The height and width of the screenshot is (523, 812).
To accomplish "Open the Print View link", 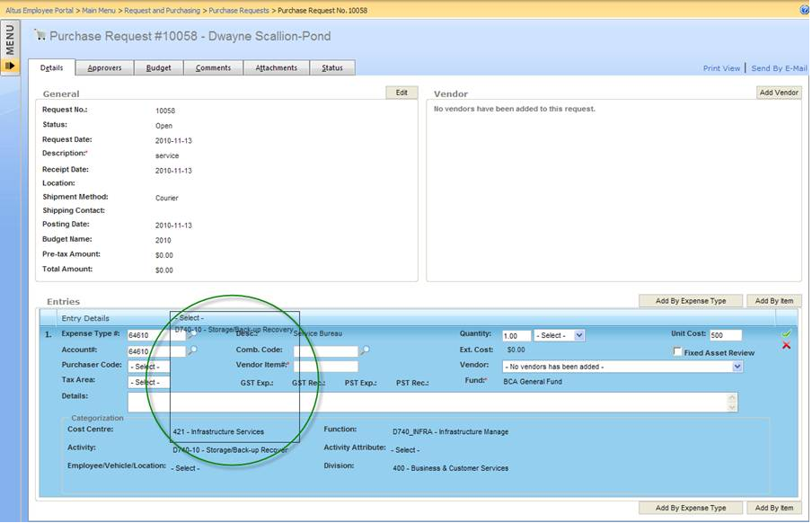I will pyautogui.click(x=721, y=68).
